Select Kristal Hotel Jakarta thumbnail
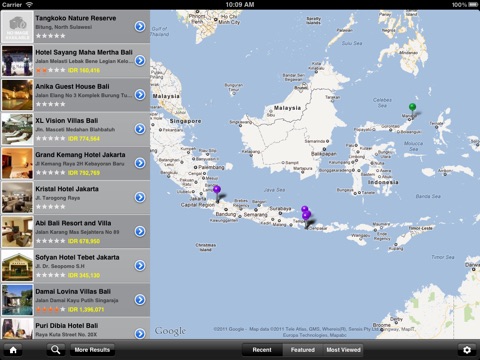Image resolution: width=480 pixels, height=360 pixels. [17, 198]
